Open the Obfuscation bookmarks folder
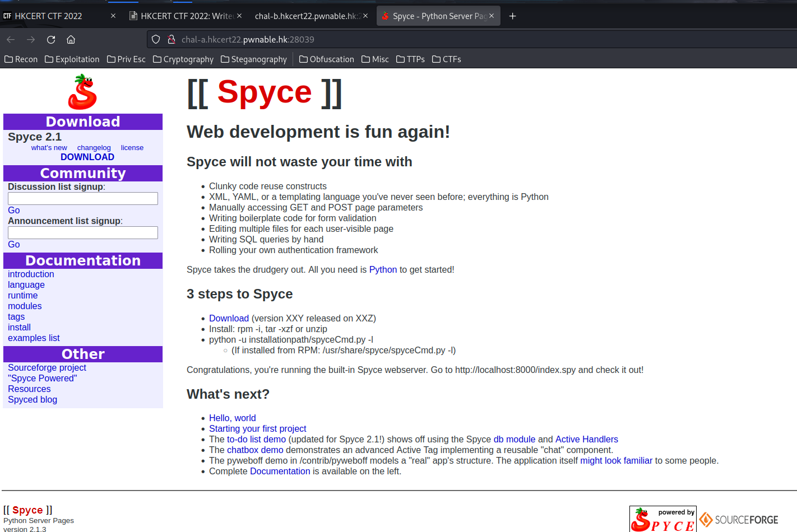797x532 pixels. point(327,59)
